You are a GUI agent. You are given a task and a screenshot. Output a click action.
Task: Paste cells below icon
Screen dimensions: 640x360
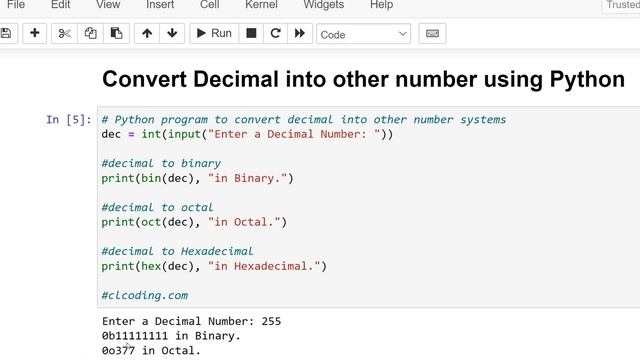(116, 33)
